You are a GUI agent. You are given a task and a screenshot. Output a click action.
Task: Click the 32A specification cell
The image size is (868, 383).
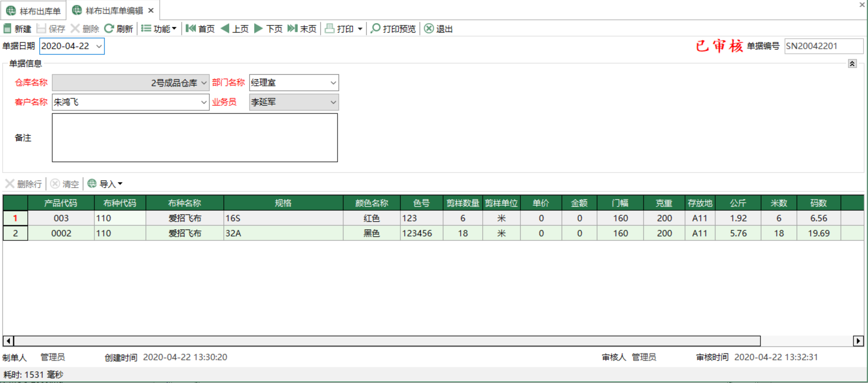tap(283, 233)
